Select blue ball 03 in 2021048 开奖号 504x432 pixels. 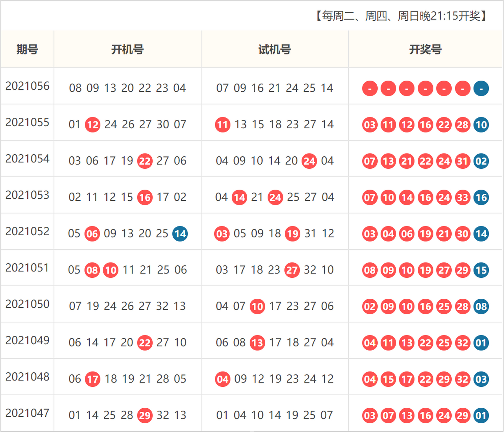click(481, 379)
